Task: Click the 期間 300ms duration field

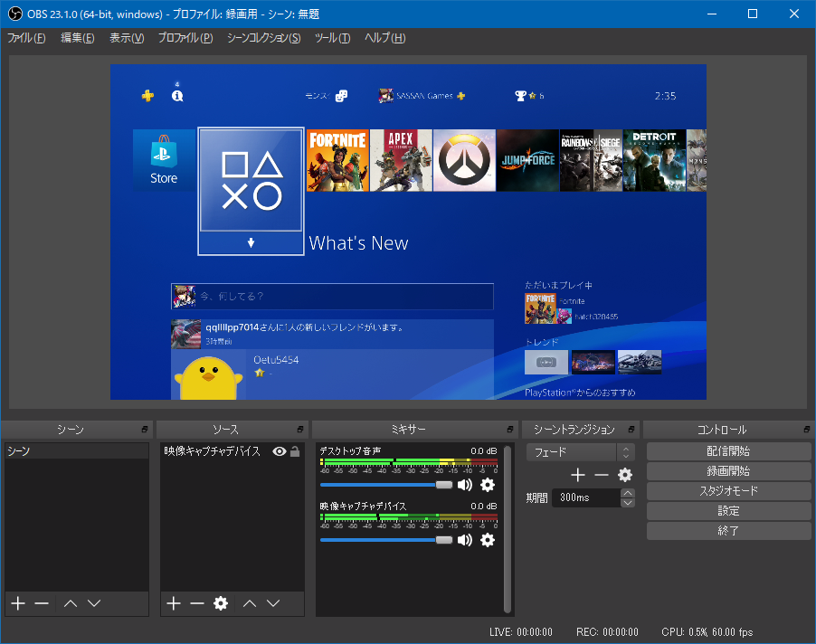Action: click(x=586, y=497)
